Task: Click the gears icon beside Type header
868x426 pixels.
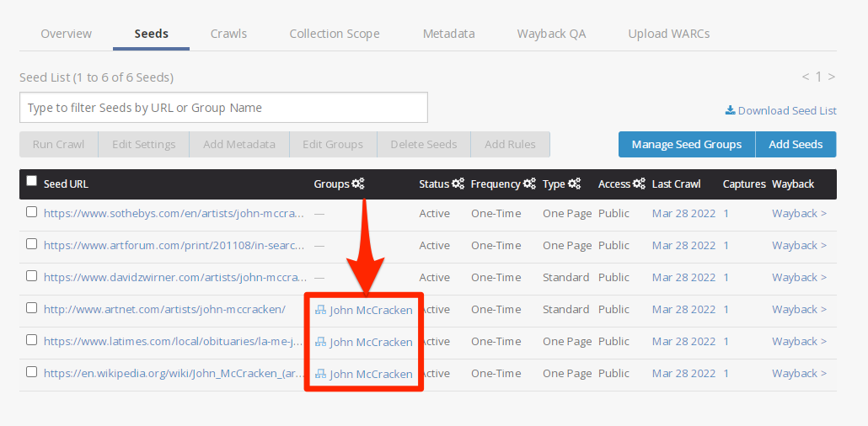Action: coord(575,184)
